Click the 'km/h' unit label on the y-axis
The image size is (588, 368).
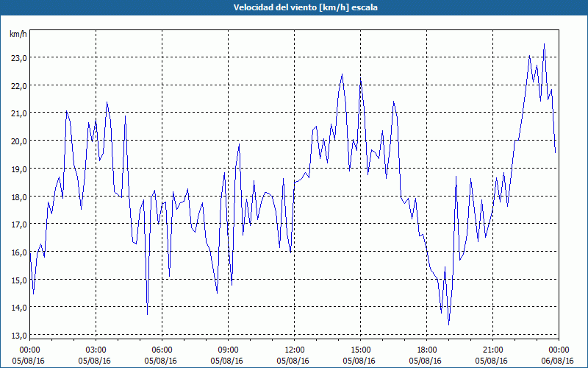pyautogui.click(x=18, y=34)
